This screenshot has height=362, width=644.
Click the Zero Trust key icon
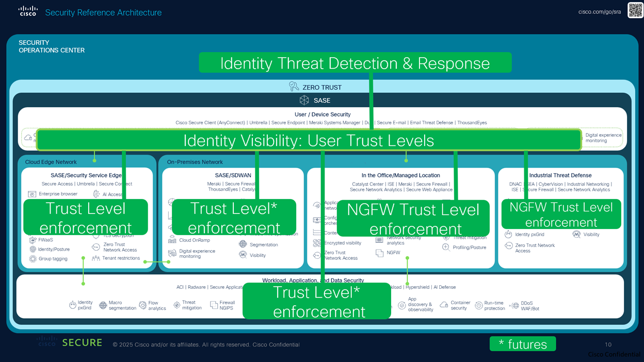pos(294,87)
